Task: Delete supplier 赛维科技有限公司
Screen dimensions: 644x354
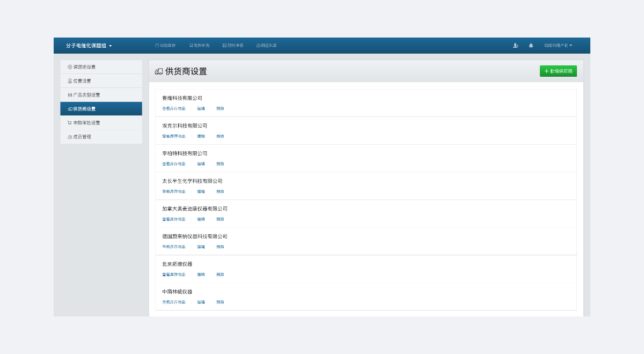Action: (x=220, y=108)
